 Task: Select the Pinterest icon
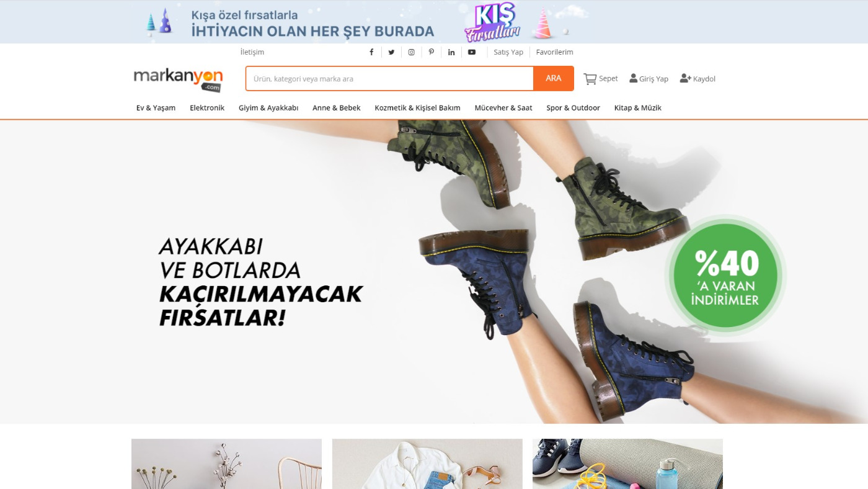click(431, 52)
